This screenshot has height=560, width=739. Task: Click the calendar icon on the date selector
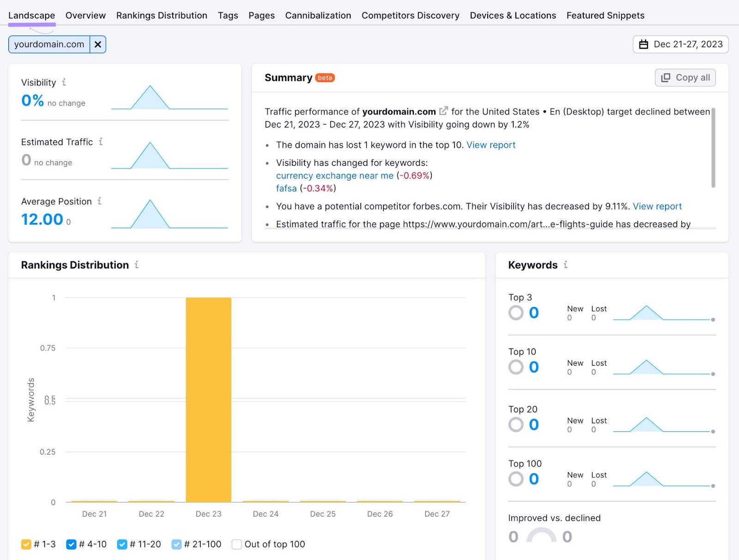(x=644, y=44)
